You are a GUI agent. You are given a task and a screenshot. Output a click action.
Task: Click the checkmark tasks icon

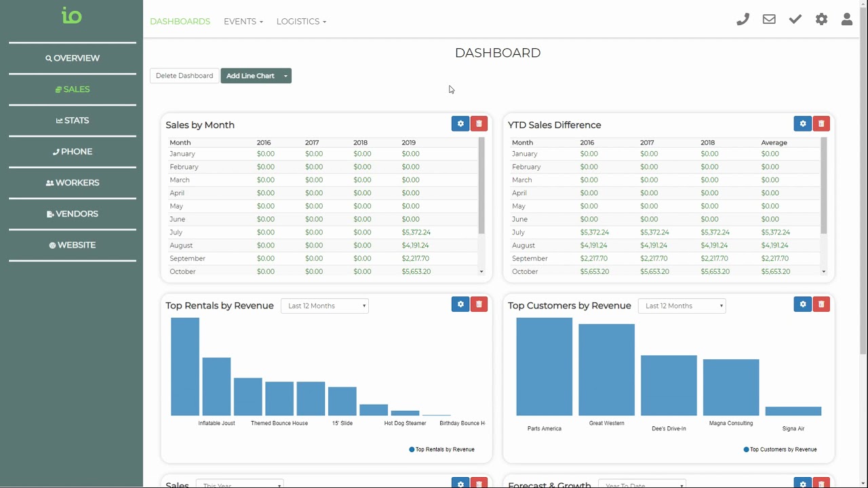[795, 20]
